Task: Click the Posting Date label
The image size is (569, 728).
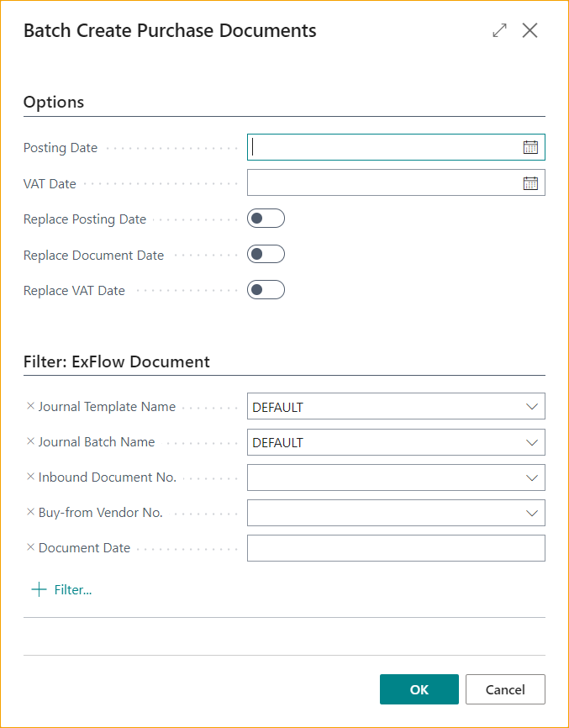Action: 61,148
